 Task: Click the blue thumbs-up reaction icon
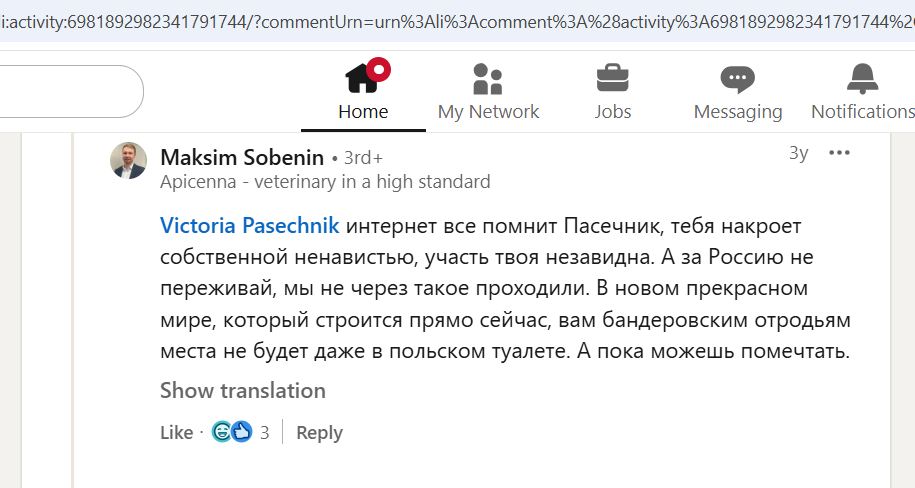[241, 432]
